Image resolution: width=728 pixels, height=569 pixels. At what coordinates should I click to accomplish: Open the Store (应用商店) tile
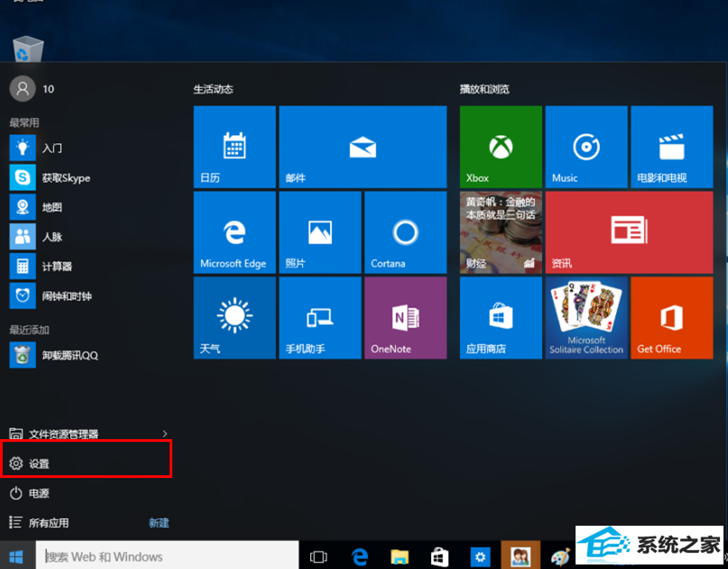tap(501, 317)
